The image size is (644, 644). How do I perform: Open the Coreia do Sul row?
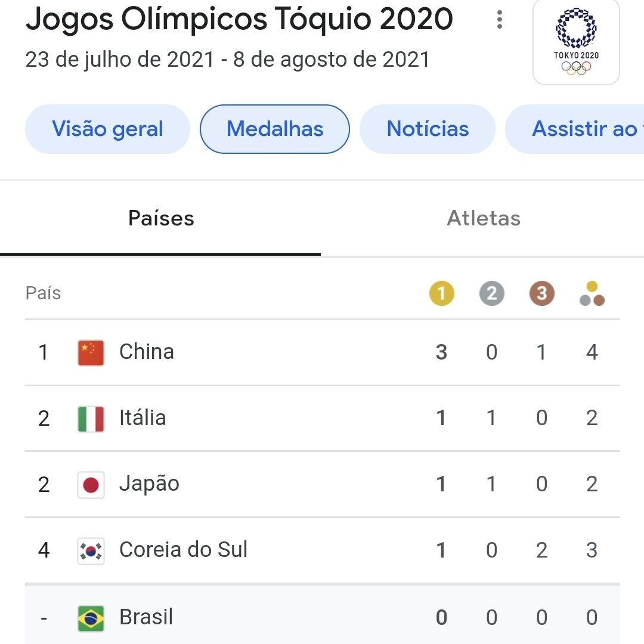tap(323, 550)
